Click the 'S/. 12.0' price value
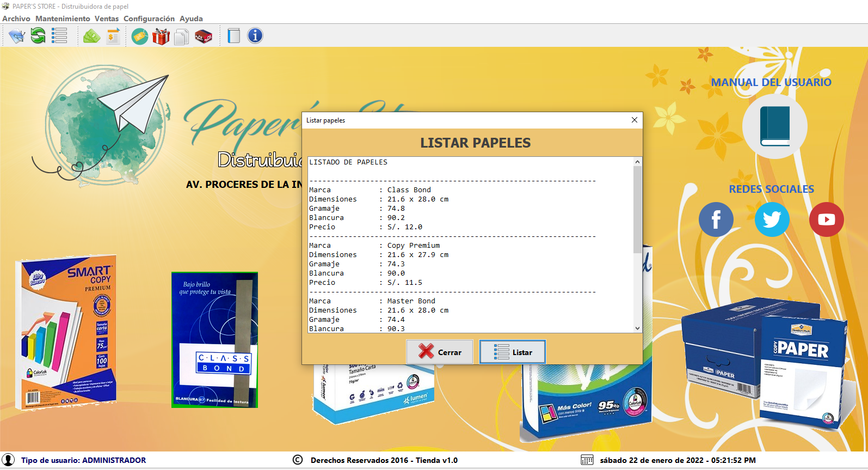868x470 pixels. 405,227
